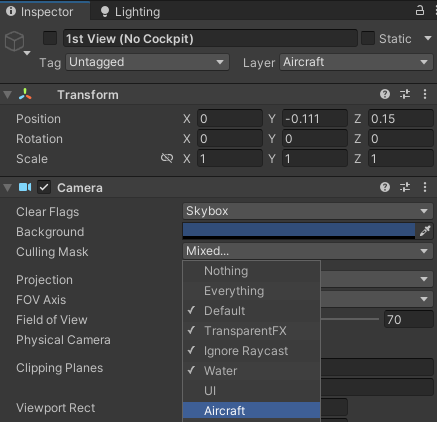Open the GameObject cube icon picker
Viewport: 437px width, 422px height.
point(17,43)
